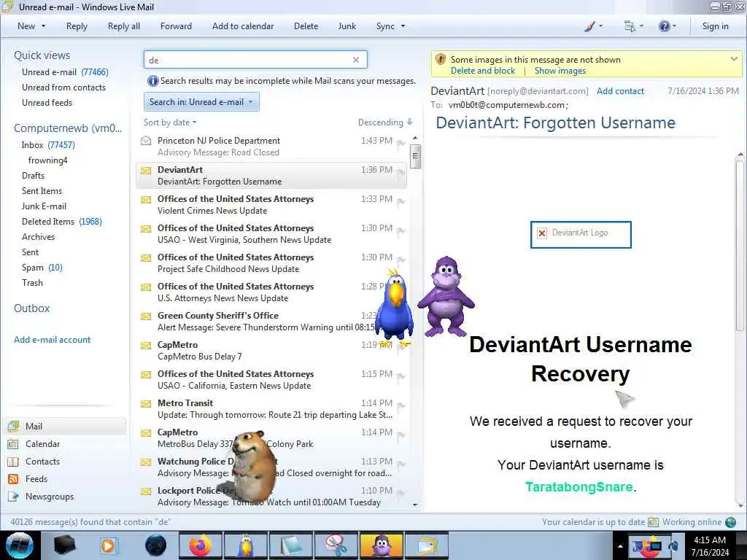This screenshot has width=747, height=560.
Task: Flag the Project Safe Childhood News Update message
Action: [x=401, y=260]
